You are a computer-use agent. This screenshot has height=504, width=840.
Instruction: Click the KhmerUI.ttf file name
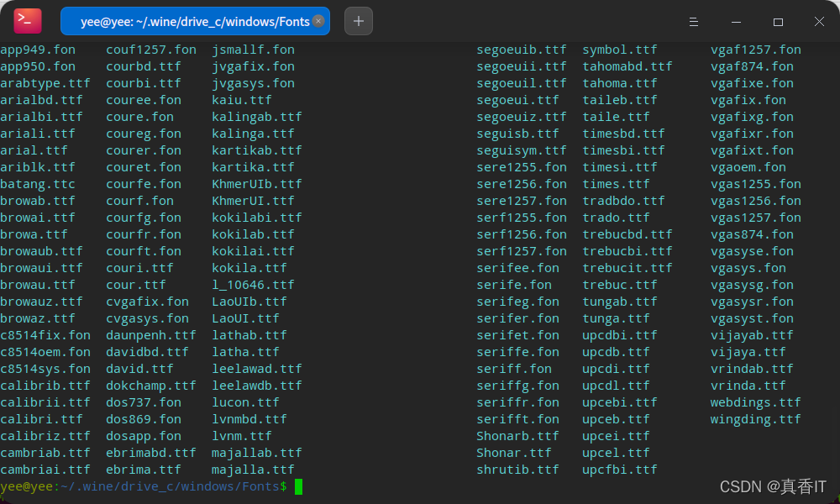click(254, 201)
